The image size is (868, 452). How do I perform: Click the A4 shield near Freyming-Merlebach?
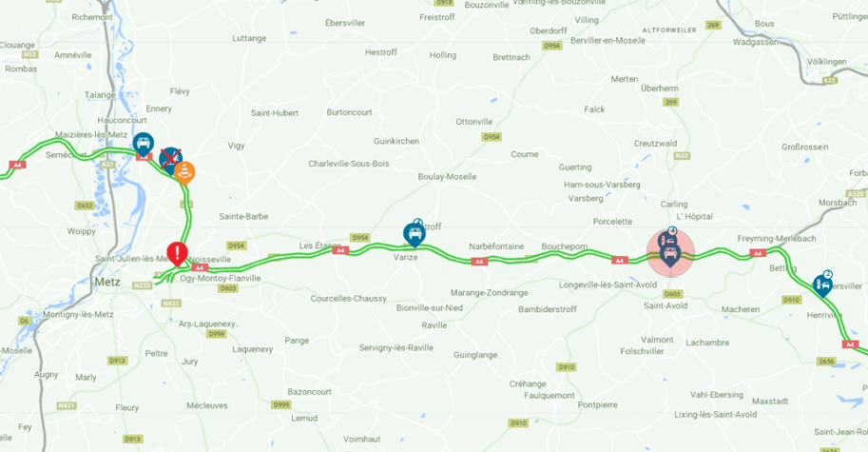(x=758, y=253)
